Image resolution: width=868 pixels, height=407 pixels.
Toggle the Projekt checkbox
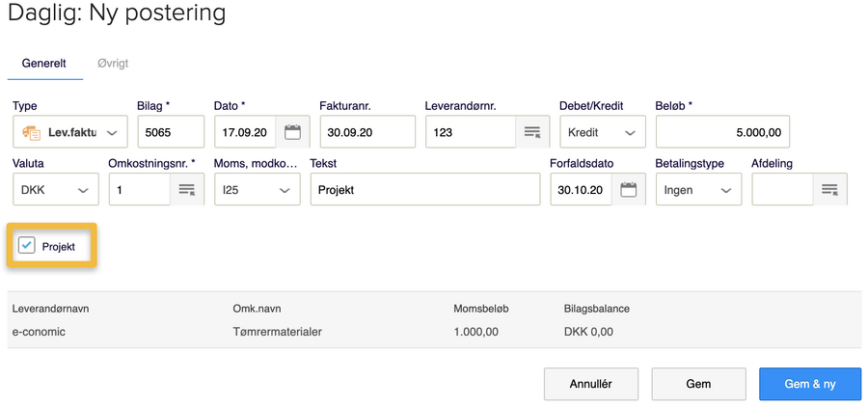[27, 246]
